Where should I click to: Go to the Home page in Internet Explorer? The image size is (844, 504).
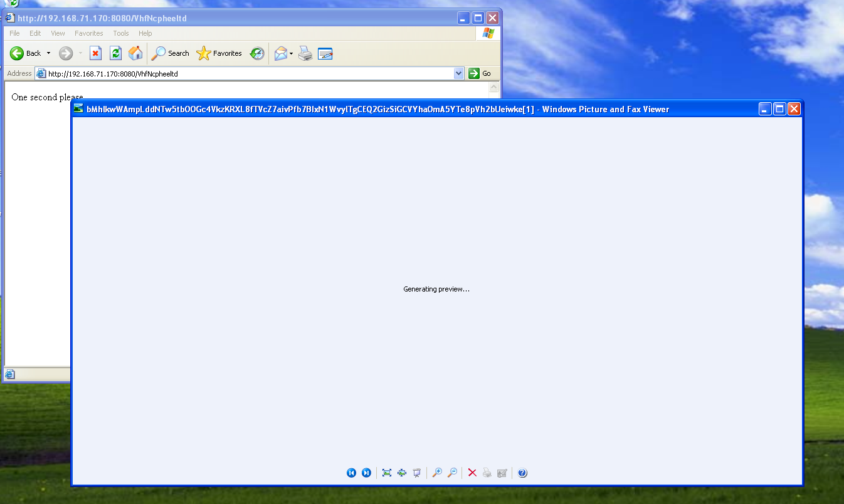pos(135,53)
